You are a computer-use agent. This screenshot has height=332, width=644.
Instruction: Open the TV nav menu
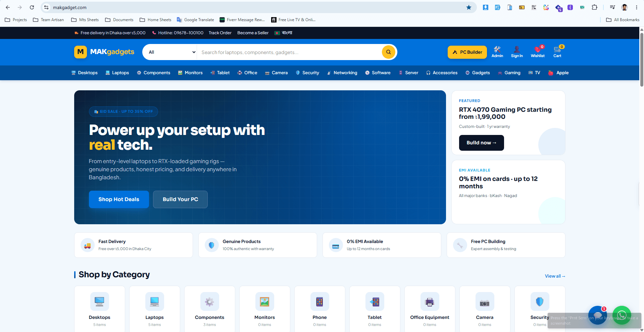534,73
